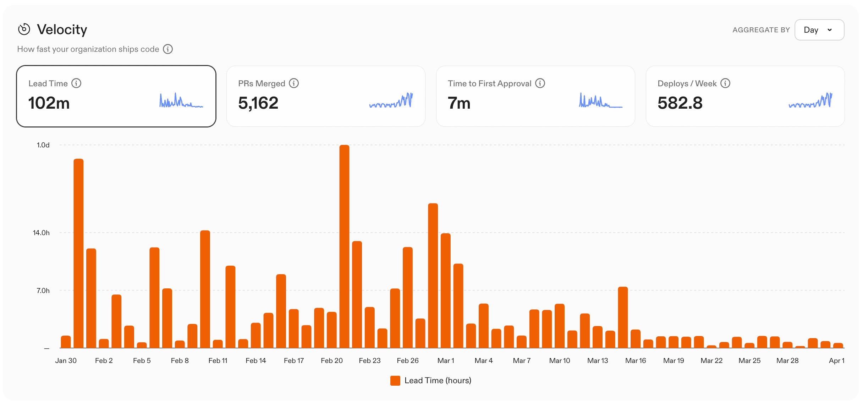Click the info icon beside the Velocity subtitle
The height and width of the screenshot is (407, 868).
(x=167, y=49)
